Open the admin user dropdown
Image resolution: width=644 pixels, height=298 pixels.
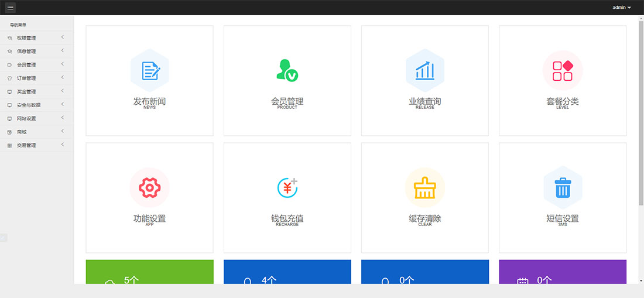point(621,8)
